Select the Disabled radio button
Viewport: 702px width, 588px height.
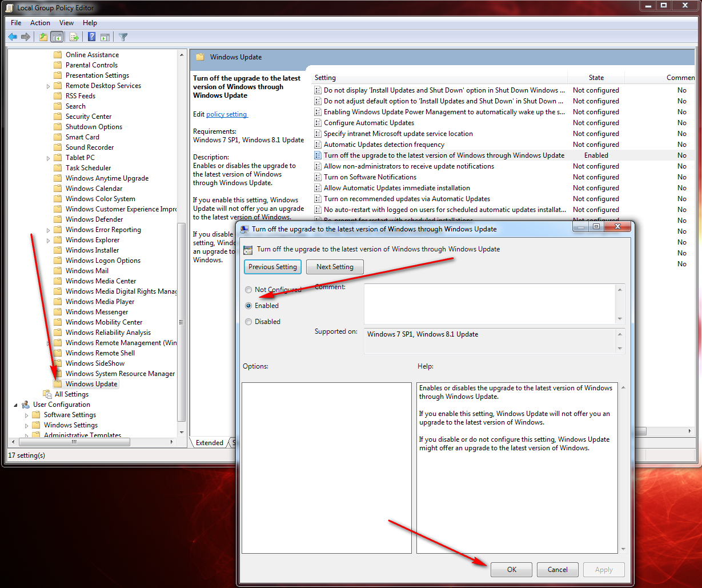248,322
